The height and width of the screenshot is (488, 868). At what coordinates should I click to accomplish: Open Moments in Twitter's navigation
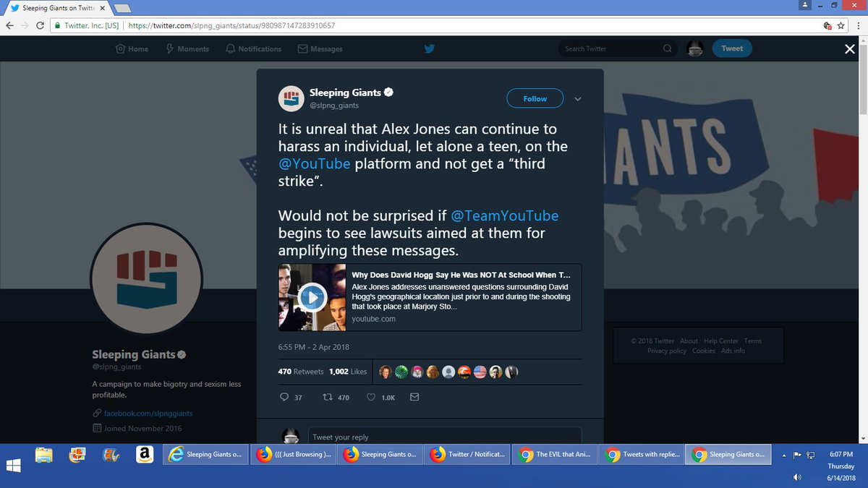187,48
